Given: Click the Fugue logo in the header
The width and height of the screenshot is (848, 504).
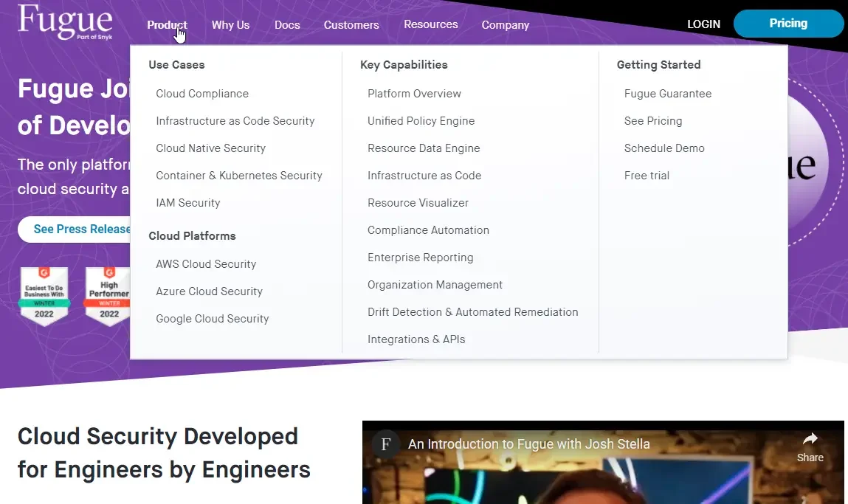Looking at the screenshot, I should 65,22.
